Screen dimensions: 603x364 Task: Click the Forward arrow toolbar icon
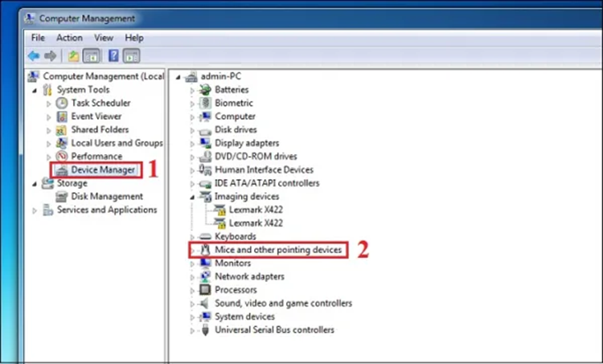click(51, 55)
